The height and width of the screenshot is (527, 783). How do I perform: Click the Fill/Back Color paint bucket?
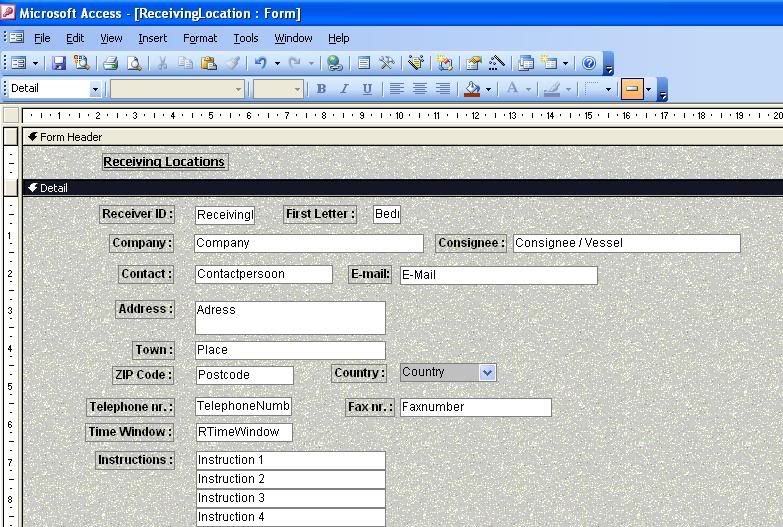[x=472, y=89]
